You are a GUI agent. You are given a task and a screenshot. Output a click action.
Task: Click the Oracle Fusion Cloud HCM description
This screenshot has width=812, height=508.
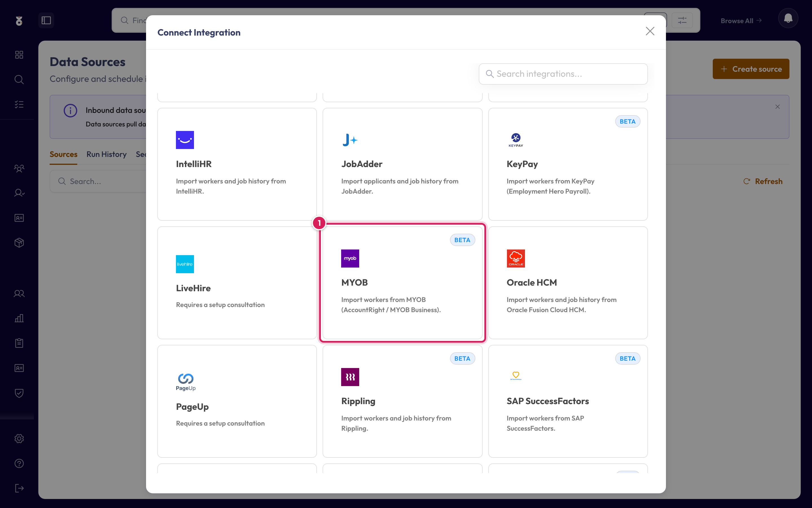pos(561,305)
